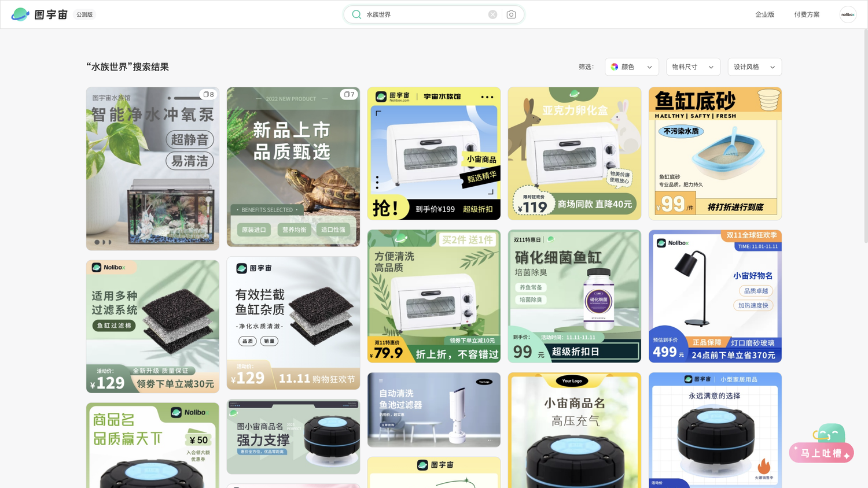Image resolution: width=868 pixels, height=488 pixels.
Task: Click the 物料尺寸 chevron arrow
Action: tap(711, 67)
